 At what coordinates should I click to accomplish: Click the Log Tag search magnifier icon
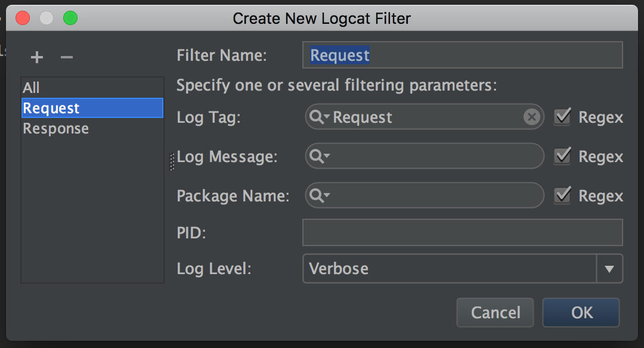pyautogui.click(x=318, y=117)
